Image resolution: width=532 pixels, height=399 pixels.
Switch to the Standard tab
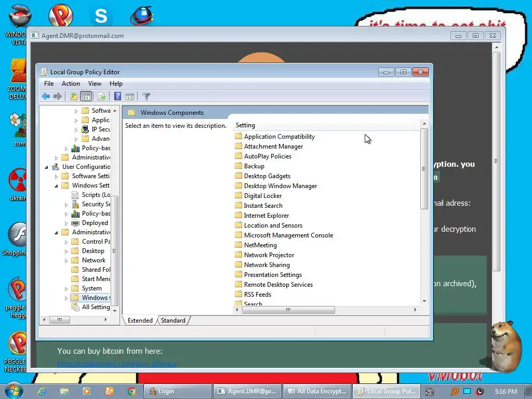click(x=173, y=320)
